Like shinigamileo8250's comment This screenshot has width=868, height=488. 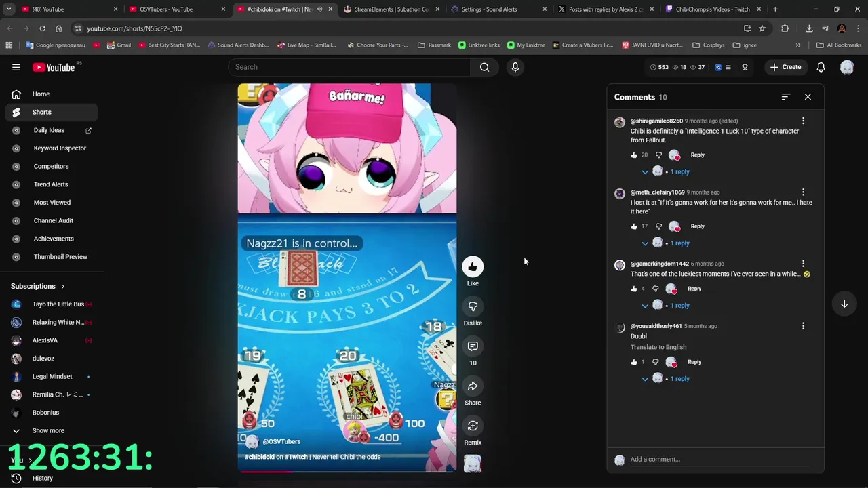pyautogui.click(x=634, y=155)
